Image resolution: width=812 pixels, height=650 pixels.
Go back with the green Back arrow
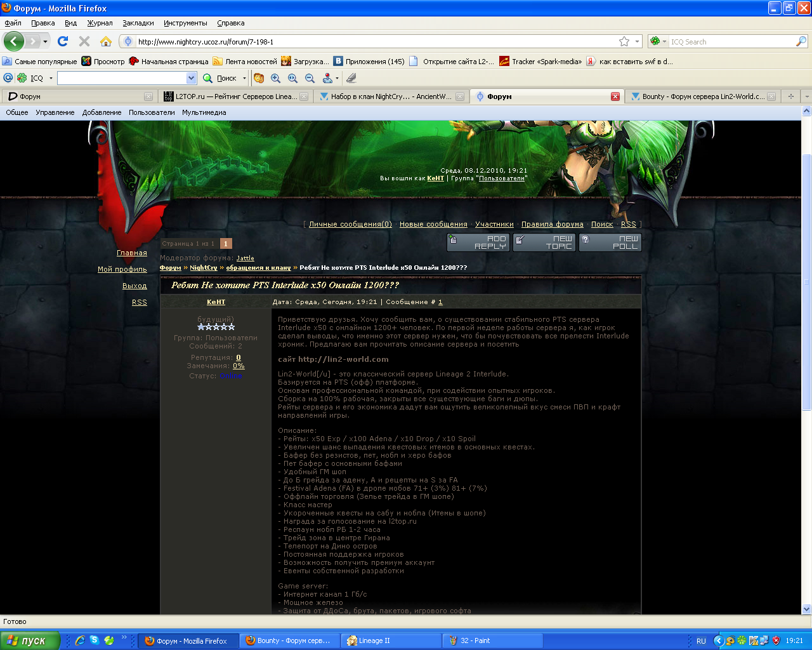tap(14, 41)
